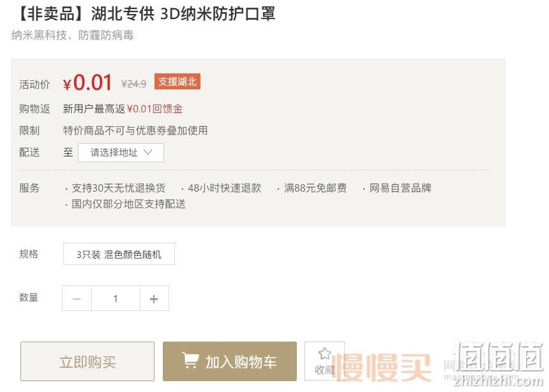
Task: Click the quantity input field
Action: tap(116, 299)
